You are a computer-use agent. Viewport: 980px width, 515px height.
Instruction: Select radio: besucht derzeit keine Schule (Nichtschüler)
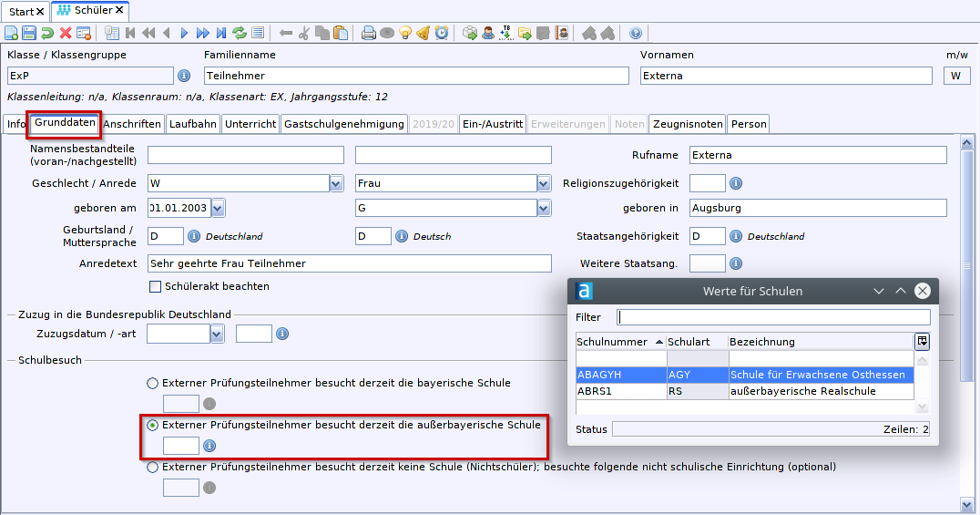[152, 467]
